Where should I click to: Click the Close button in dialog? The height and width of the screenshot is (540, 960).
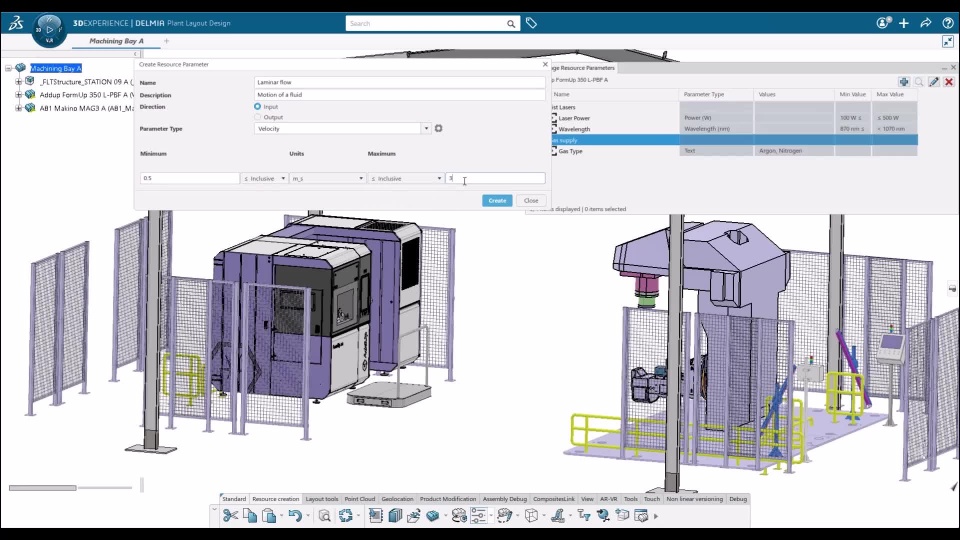click(531, 200)
